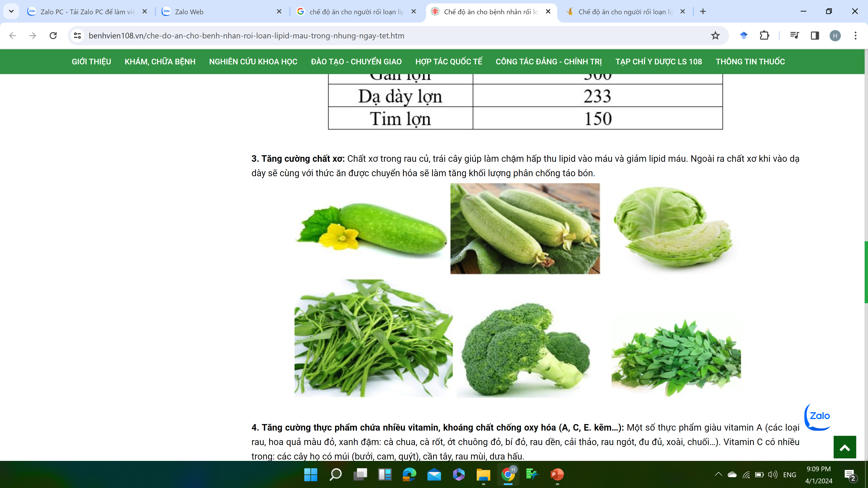Click the 'Tim lợn' table cell
The height and width of the screenshot is (488, 868).
point(400,119)
